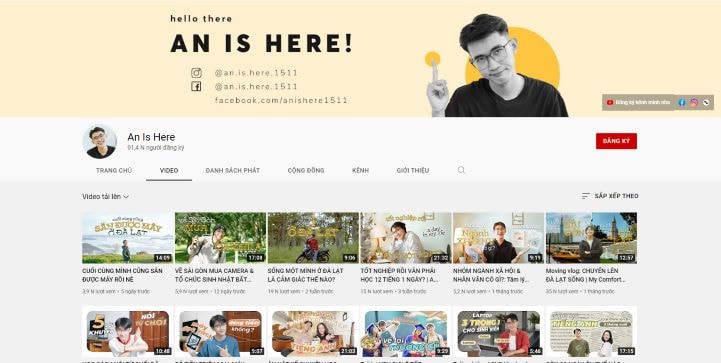Open the 9:06 motorbike Đà Lạt thumbnail

click(x=313, y=237)
